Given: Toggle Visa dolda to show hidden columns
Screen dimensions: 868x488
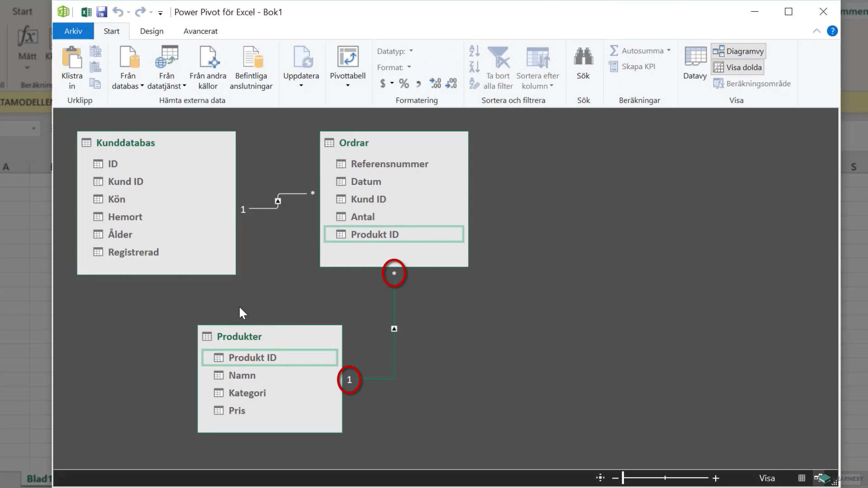Looking at the screenshot, I should pyautogui.click(x=737, y=66).
